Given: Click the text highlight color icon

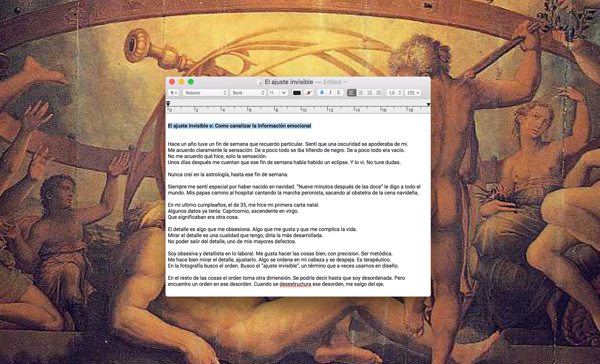Looking at the screenshot, I should tap(308, 93).
